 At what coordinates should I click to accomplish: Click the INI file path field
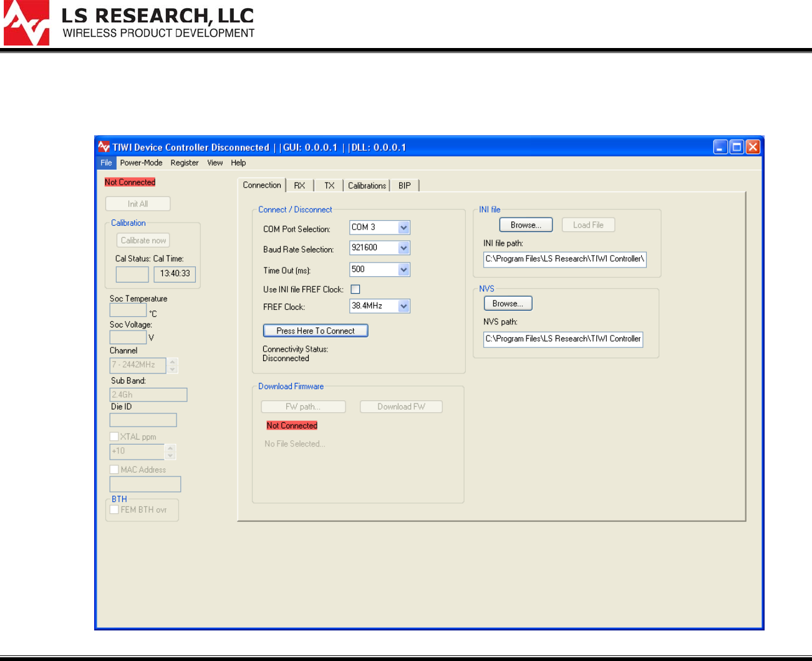pos(565,259)
